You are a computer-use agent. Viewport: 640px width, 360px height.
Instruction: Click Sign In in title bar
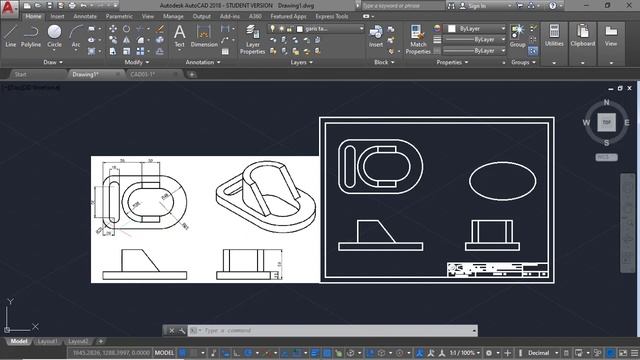[477, 6]
